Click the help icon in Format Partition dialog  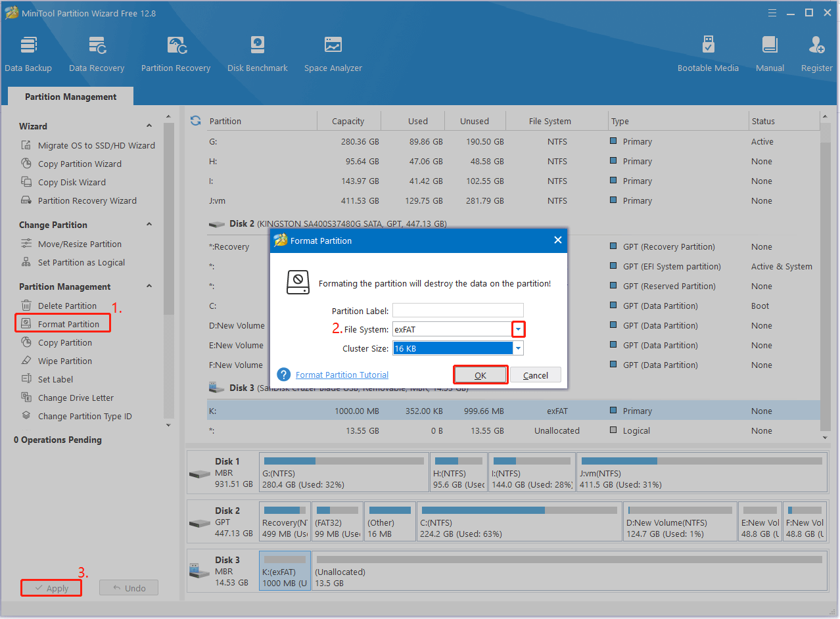(x=284, y=375)
